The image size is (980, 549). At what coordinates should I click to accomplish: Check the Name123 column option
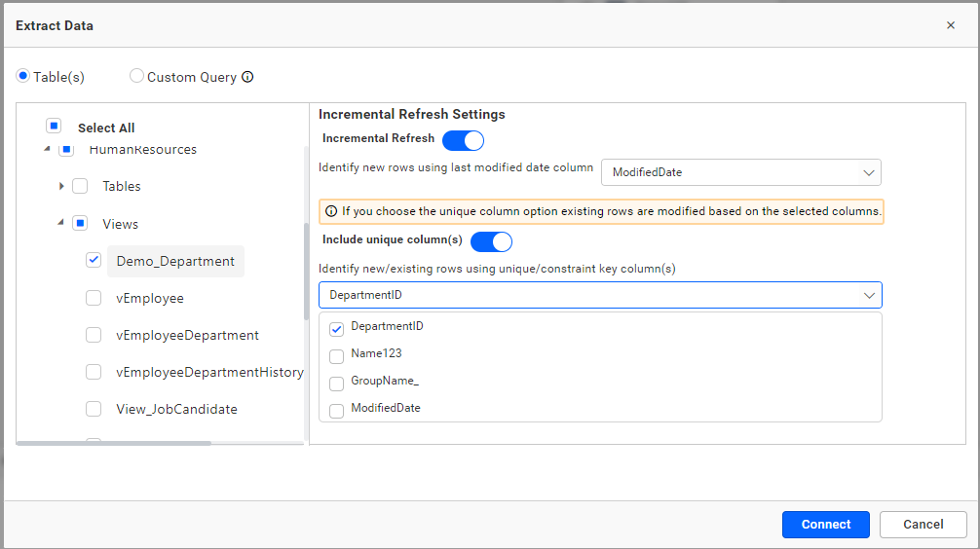coord(337,356)
